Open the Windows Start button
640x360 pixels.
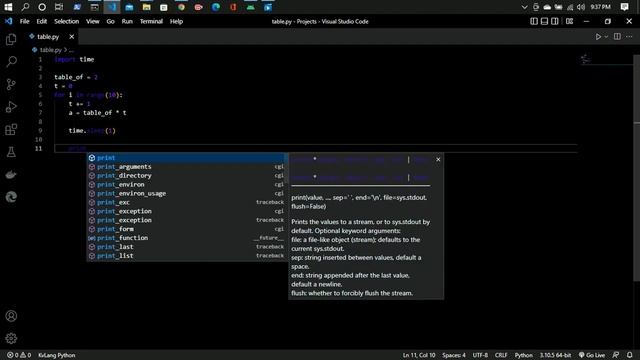click(x=8, y=7)
